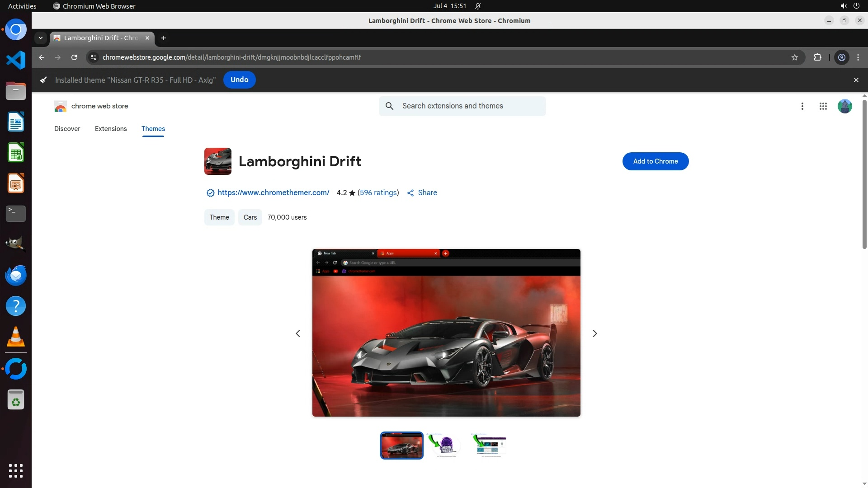Screen dimensions: 868x488
Task: Show previous screenshot with left chevron
Action: pyautogui.click(x=298, y=333)
